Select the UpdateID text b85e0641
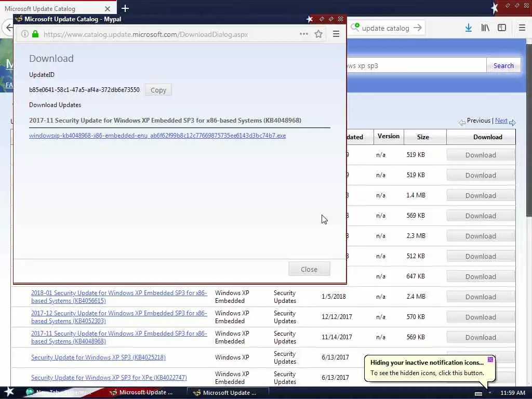This screenshot has width=532, height=399. click(x=84, y=90)
